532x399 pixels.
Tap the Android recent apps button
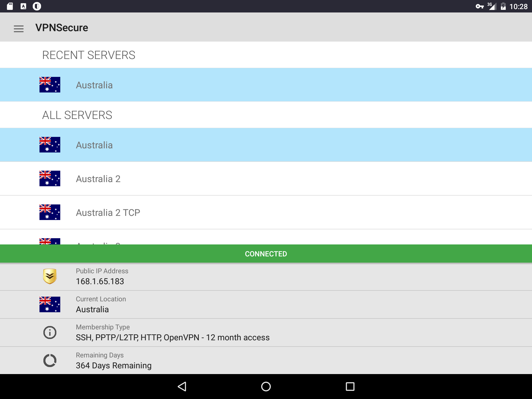pos(350,387)
